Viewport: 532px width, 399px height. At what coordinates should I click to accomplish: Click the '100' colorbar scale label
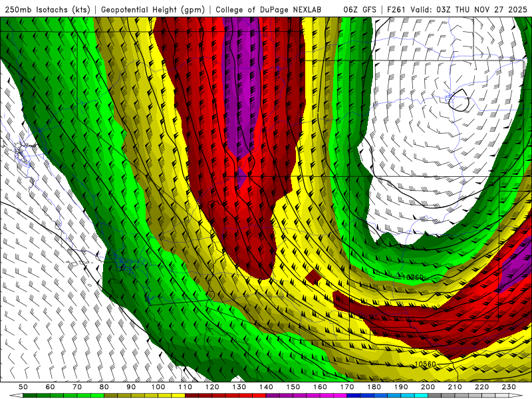point(158,387)
